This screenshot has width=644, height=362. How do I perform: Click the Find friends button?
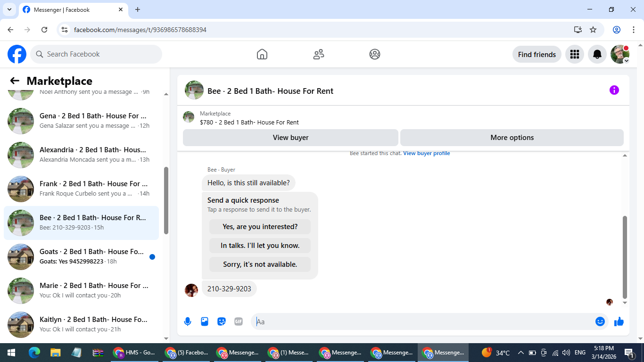tap(537, 54)
